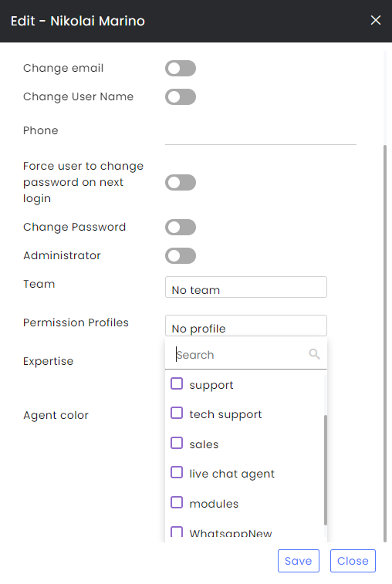392x584 pixels.
Task: Focus the Phone input field
Action: [261, 135]
